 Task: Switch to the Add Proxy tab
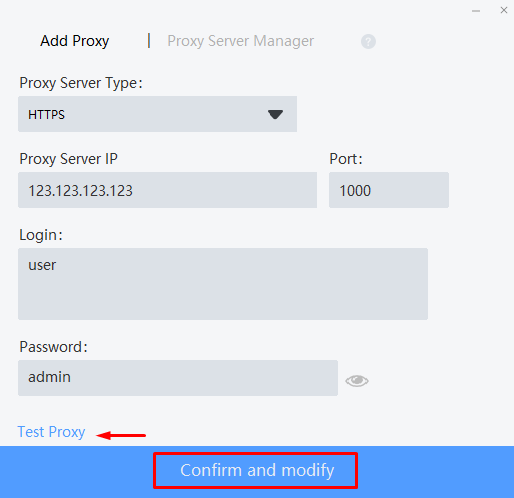(x=75, y=41)
